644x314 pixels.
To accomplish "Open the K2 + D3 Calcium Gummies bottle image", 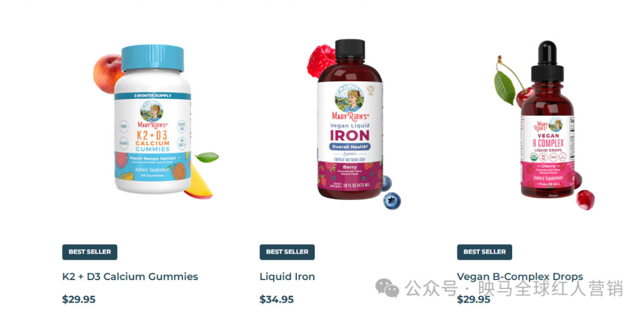I will (153, 120).
